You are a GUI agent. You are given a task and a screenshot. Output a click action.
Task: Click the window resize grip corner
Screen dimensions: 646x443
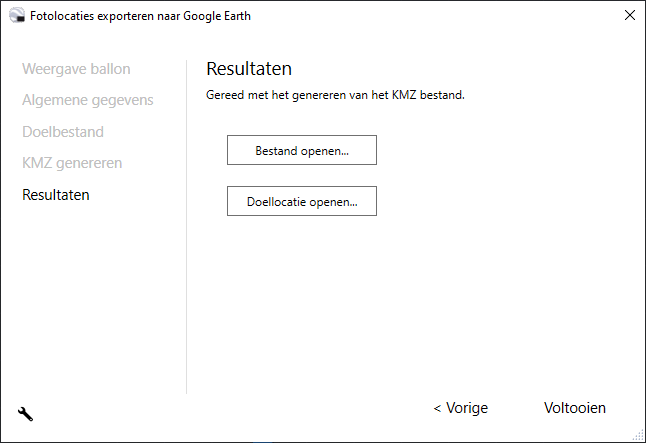tap(639, 436)
